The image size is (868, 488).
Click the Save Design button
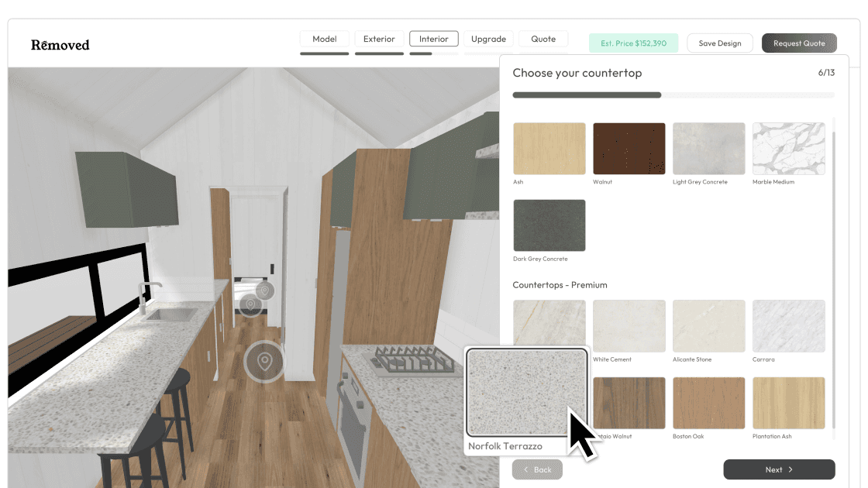[719, 43]
